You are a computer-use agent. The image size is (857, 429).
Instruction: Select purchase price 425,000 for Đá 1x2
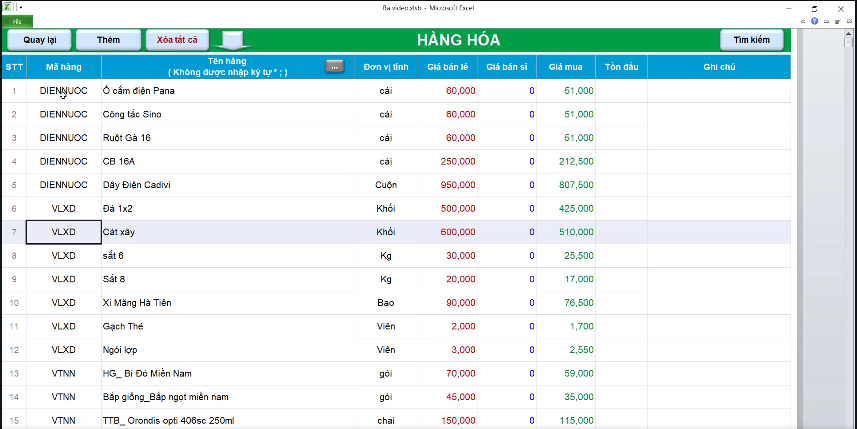click(x=566, y=208)
